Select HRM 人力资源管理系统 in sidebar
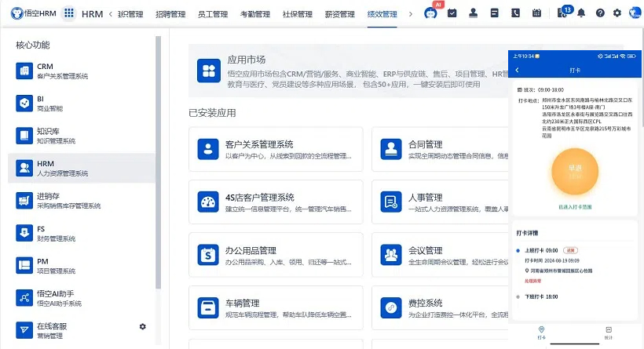Image resolution: width=644 pixels, height=349 pixels. 82,168
